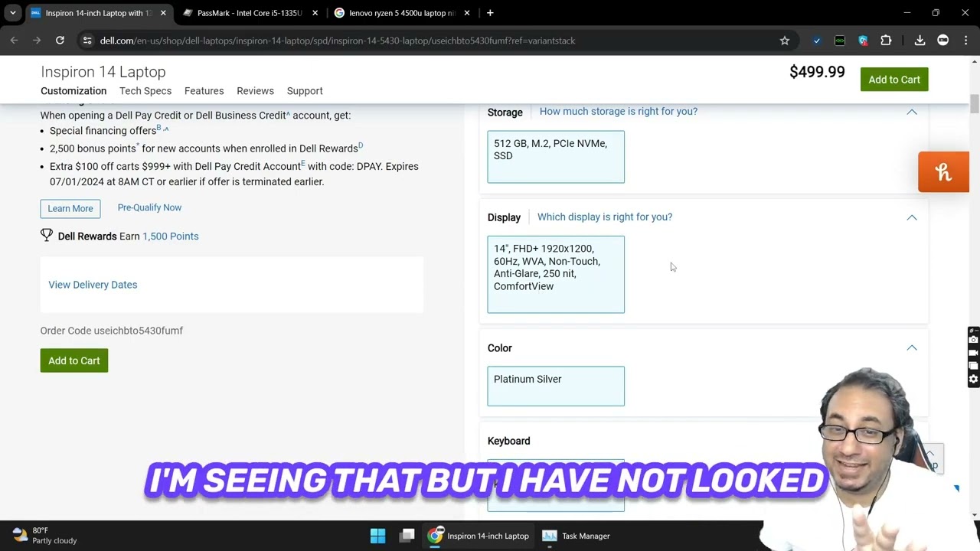Open Task Manager from the taskbar
The width and height of the screenshot is (980, 551).
[x=577, y=536]
